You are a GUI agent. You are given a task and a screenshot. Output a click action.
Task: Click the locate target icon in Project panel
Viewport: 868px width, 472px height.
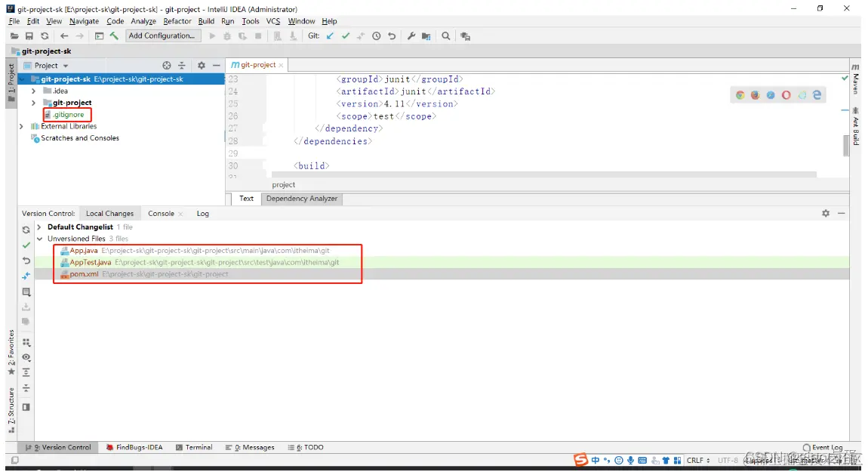click(167, 66)
